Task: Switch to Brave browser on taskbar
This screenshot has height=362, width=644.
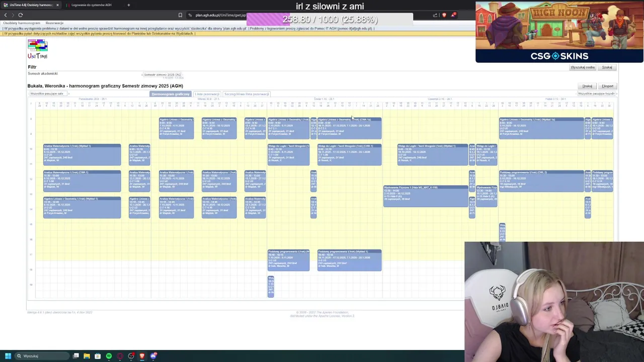Action: pos(142,356)
